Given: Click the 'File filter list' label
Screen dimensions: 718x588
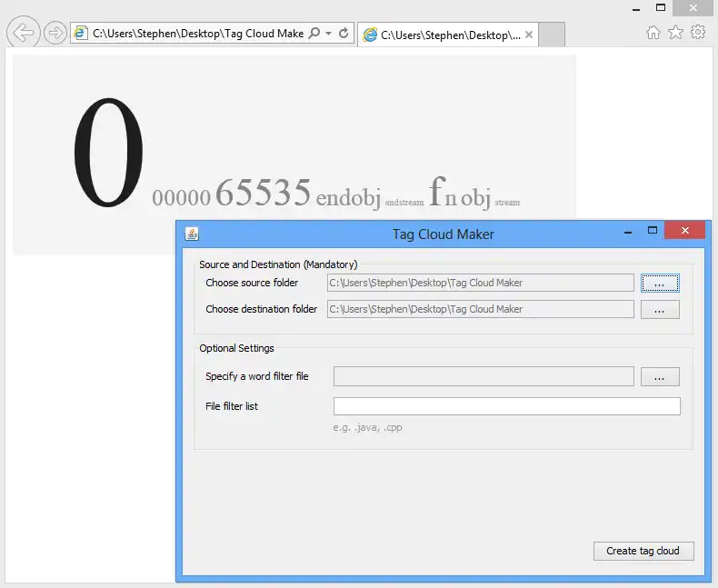Looking at the screenshot, I should click(232, 406).
